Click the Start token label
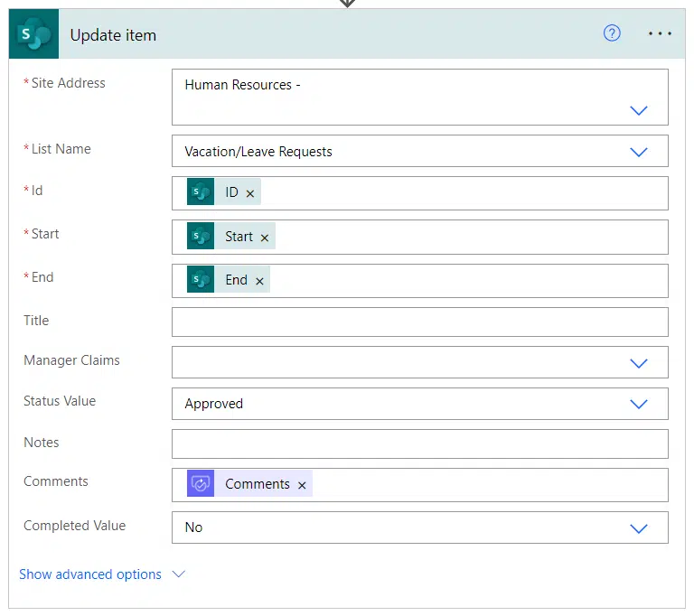694x616 pixels. tap(239, 237)
